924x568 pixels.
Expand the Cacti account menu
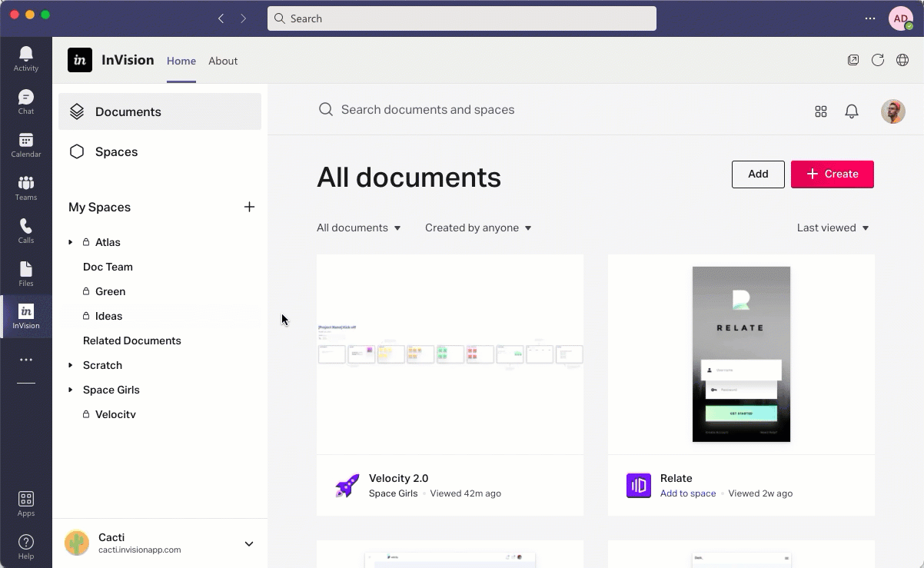click(x=248, y=543)
